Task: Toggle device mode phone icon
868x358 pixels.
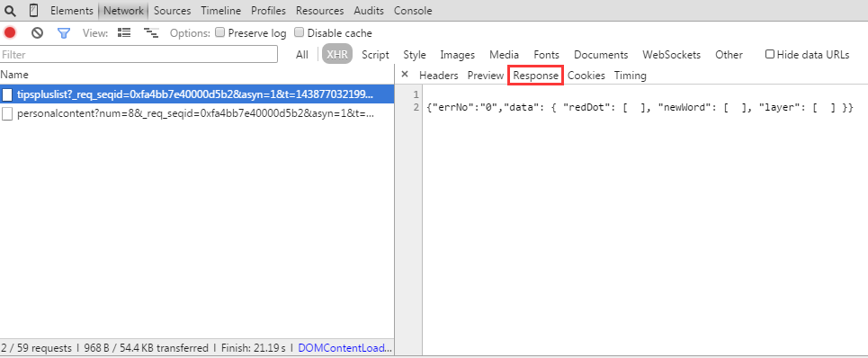Action: click(34, 11)
